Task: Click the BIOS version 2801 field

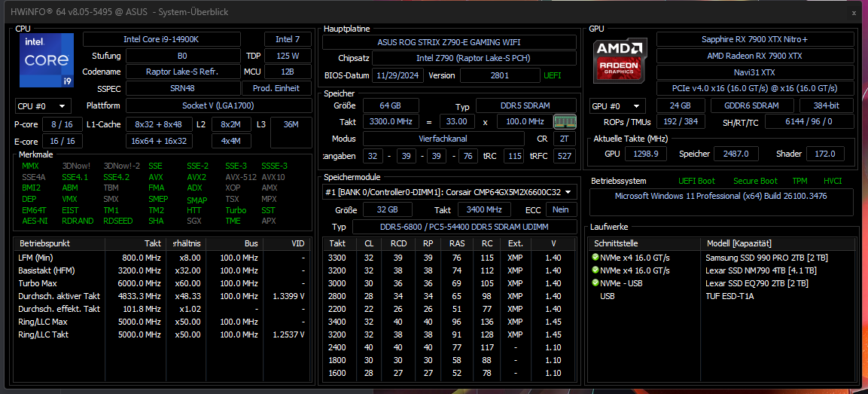Action: (x=499, y=75)
